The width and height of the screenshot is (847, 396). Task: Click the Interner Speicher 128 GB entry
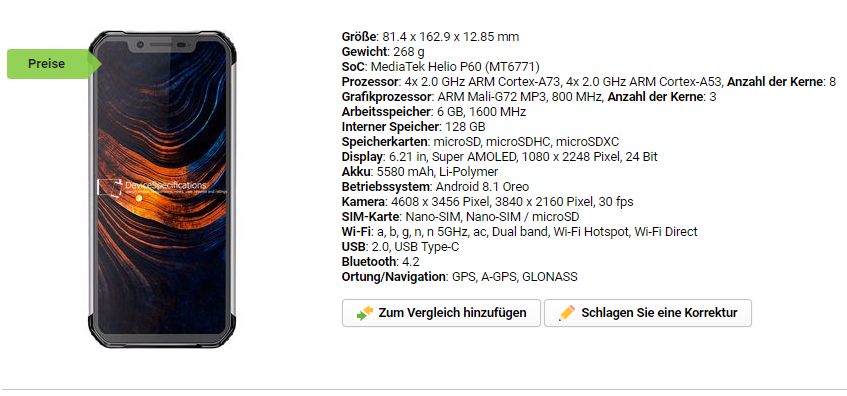[413, 127]
